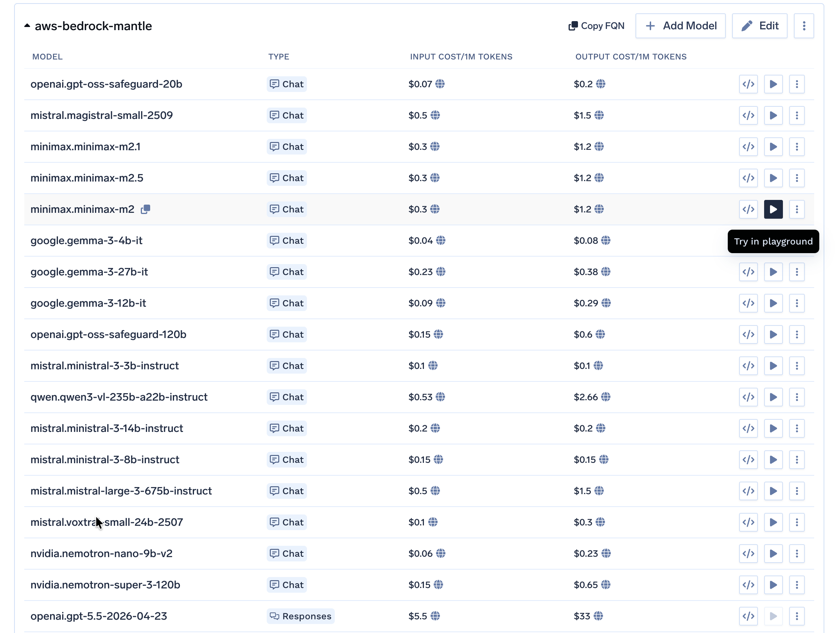Image resolution: width=840 pixels, height=633 pixels.
Task: Try qwen.qwen3-vl-235b-a22b-instruct in playground
Action: coord(773,397)
